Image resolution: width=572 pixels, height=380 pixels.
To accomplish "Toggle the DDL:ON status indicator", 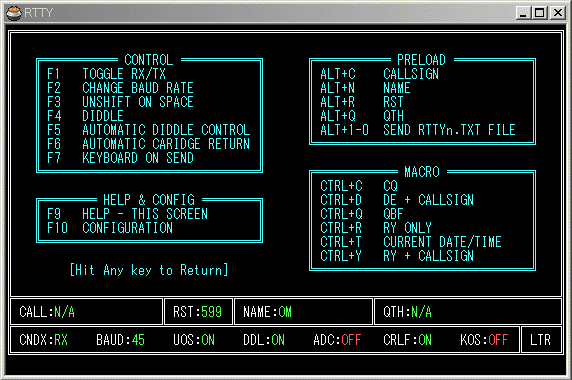I will pos(264,340).
